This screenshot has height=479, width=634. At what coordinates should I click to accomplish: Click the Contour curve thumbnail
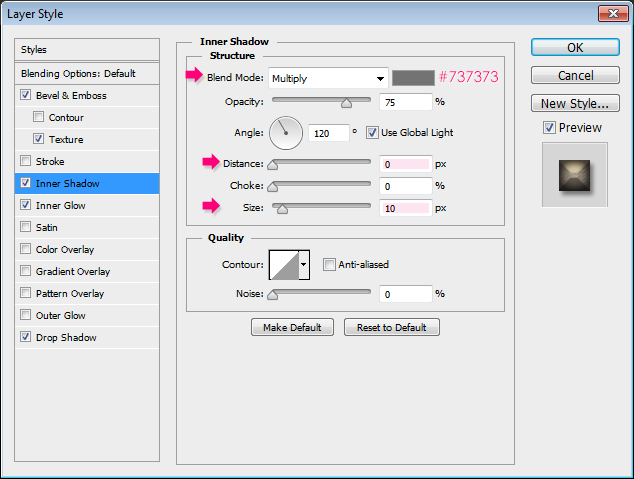click(x=284, y=265)
